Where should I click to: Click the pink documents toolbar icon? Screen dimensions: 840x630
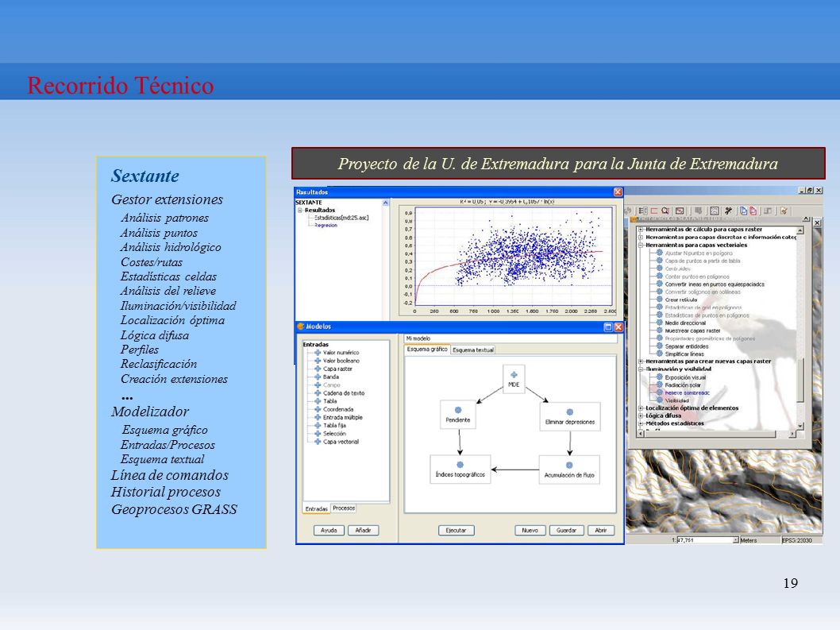click(753, 211)
